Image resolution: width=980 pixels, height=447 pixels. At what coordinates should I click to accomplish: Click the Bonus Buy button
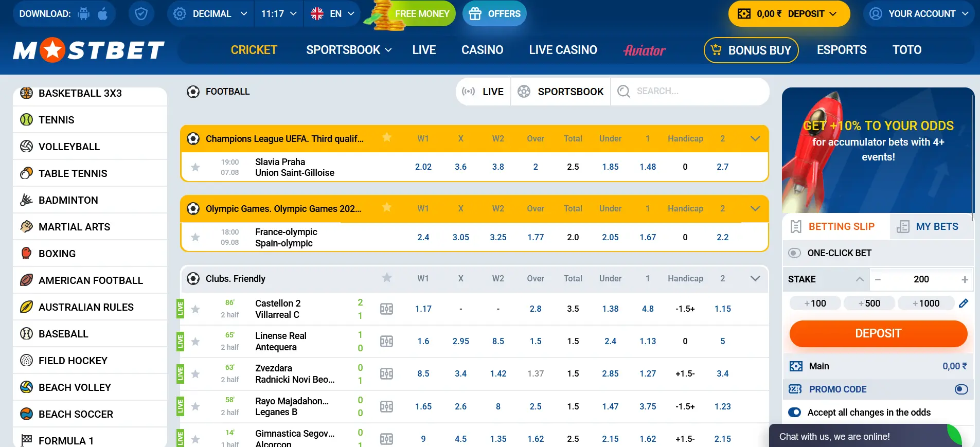point(751,50)
